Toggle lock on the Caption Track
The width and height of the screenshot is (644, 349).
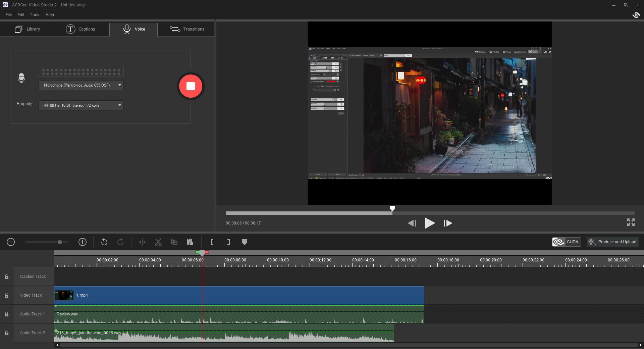[6, 277]
